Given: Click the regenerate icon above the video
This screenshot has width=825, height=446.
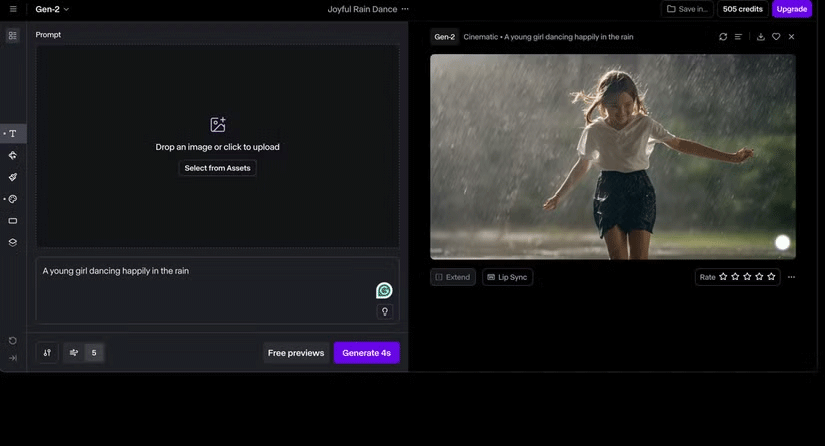Looking at the screenshot, I should pyautogui.click(x=723, y=37).
